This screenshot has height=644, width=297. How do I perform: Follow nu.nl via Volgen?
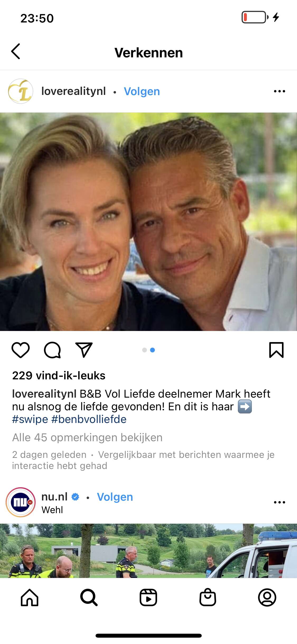[115, 497]
